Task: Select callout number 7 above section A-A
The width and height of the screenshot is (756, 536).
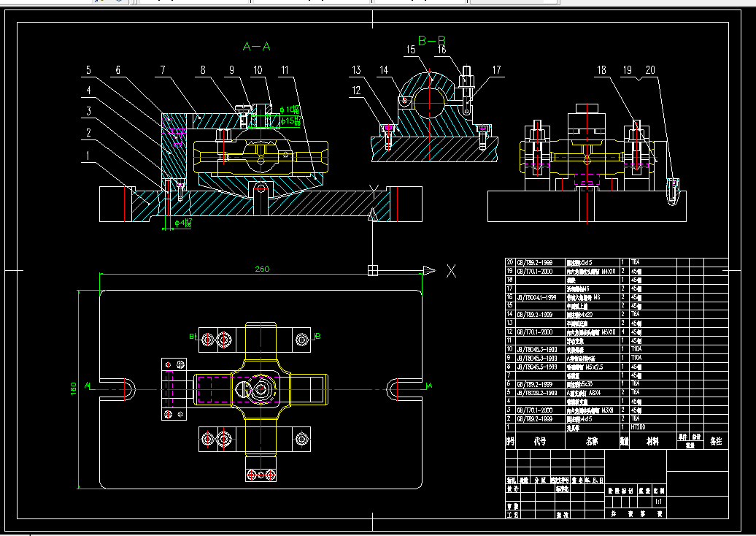Action: pyautogui.click(x=163, y=70)
